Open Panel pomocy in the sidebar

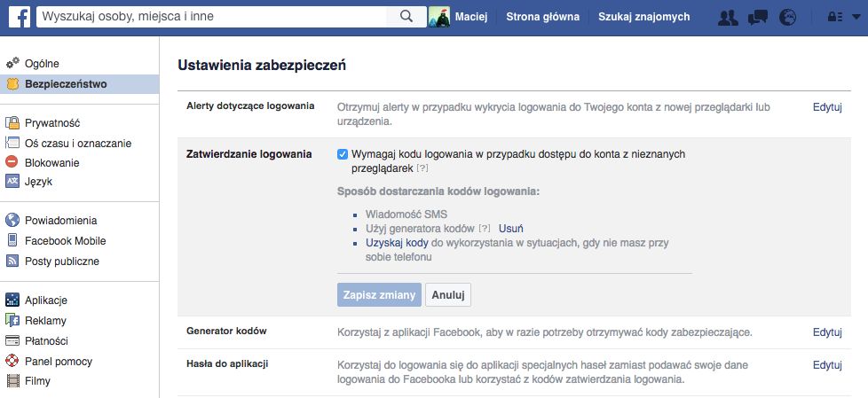(58, 361)
